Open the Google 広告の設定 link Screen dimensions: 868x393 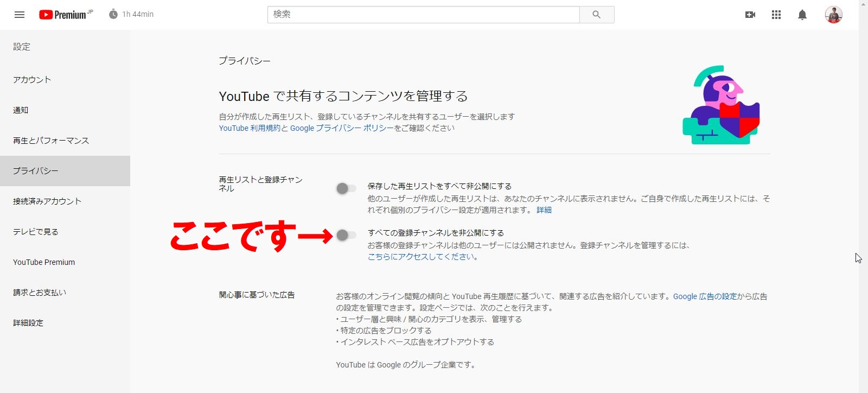click(705, 296)
